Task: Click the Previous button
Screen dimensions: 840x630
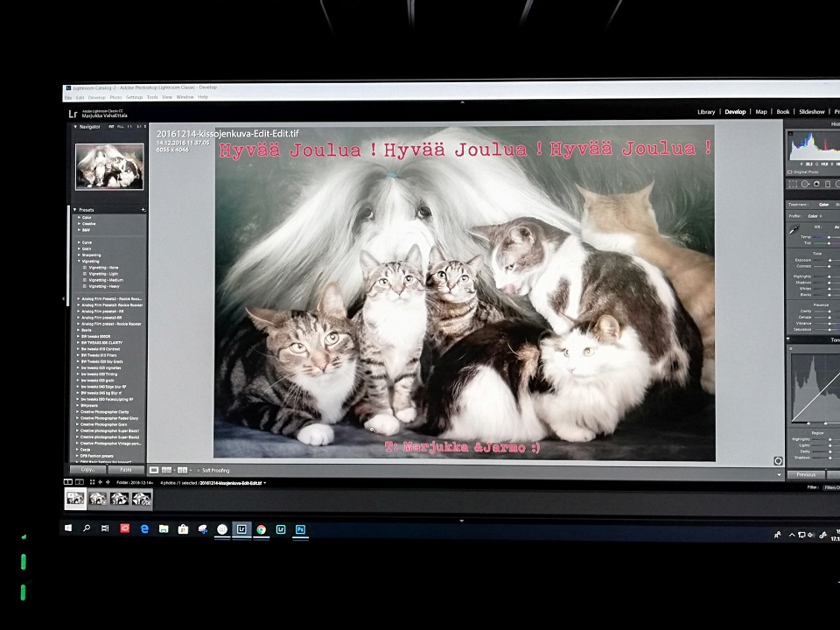Action: pos(806,474)
